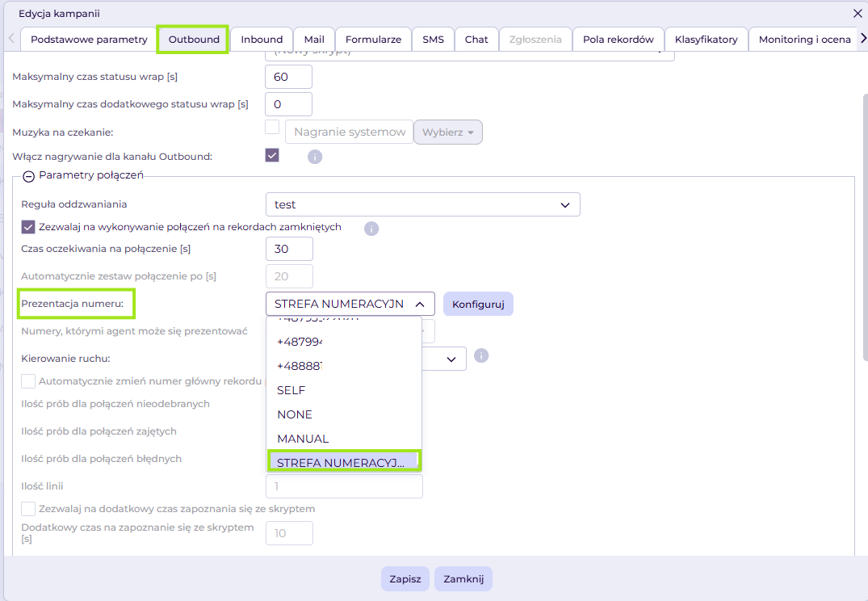Open the Wybierz recording dropdown
The height and width of the screenshot is (601, 868).
coord(448,132)
